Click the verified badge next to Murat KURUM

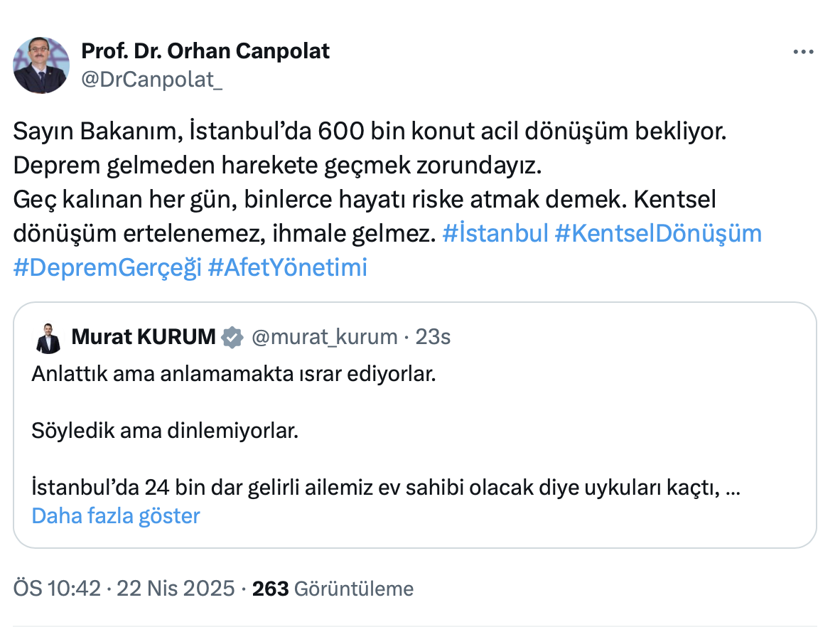(232, 337)
